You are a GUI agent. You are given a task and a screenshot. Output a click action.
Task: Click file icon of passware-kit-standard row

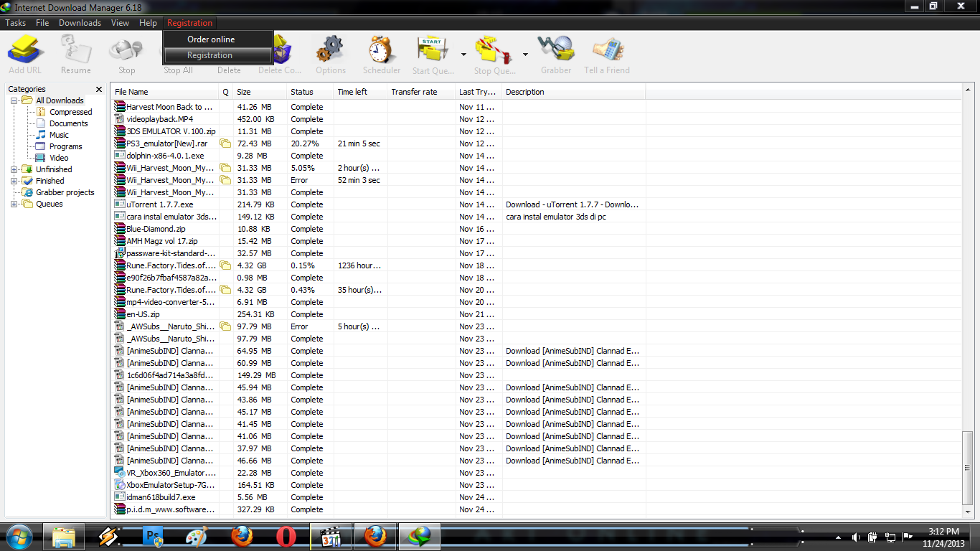pyautogui.click(x=120, y=253)
